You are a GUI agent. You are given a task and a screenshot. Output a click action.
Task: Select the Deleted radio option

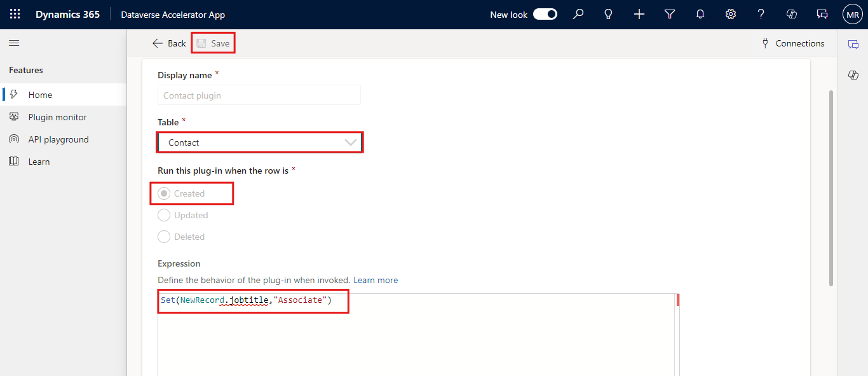[164, 237]
